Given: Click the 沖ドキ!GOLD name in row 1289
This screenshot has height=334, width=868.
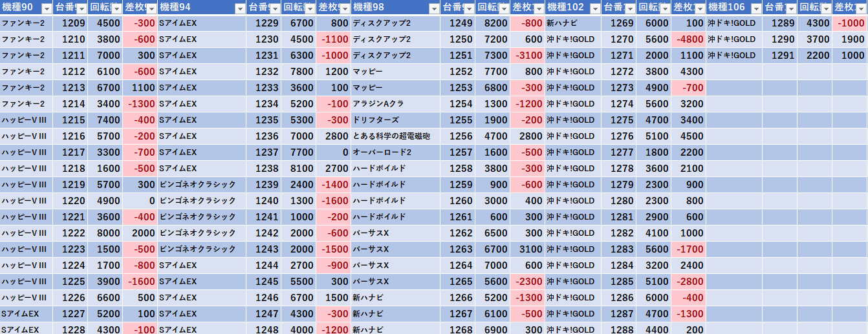Looking at the screenshot, I should (x=732, y=23).
